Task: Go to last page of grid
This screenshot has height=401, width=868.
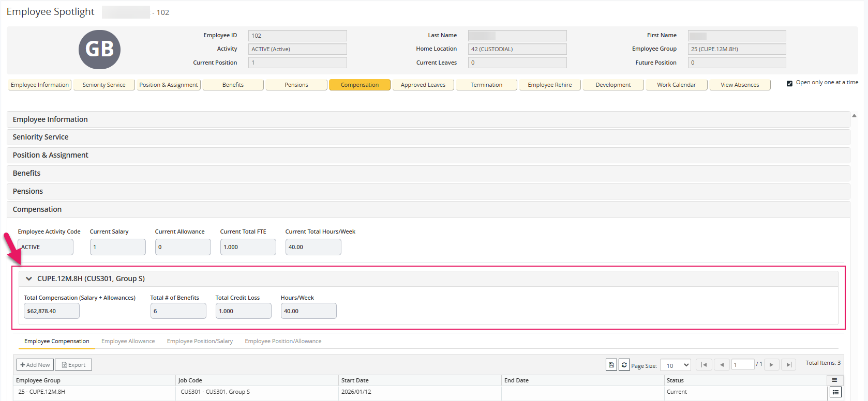Action: tap(789, 365)
